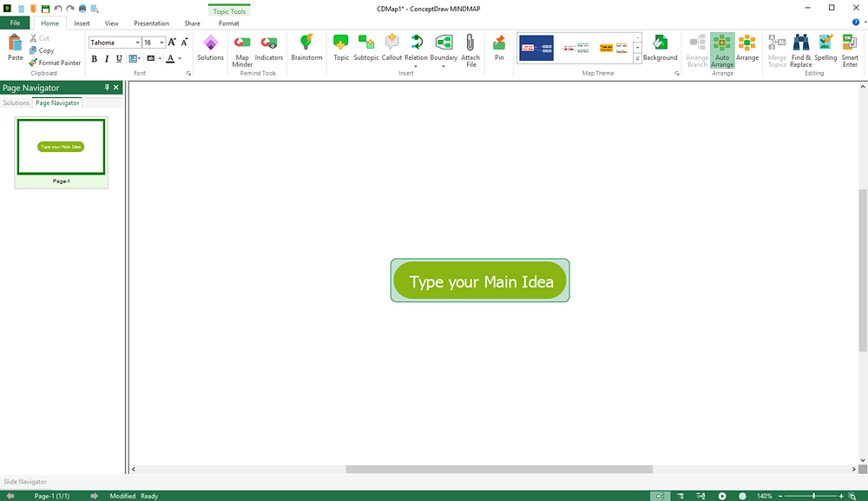Toggle Italic formatting
This screenshot has width=868, height=501.
coord(106,59)
